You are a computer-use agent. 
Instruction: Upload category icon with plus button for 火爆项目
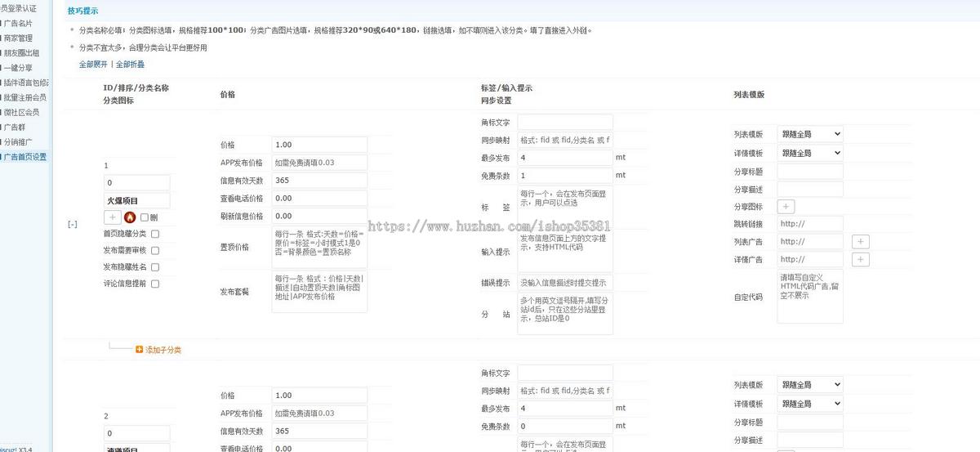[113, 217]
